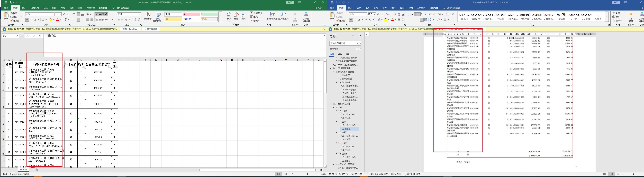
Task: Open the 页面布局 tab in Excel
Action: 35,8
